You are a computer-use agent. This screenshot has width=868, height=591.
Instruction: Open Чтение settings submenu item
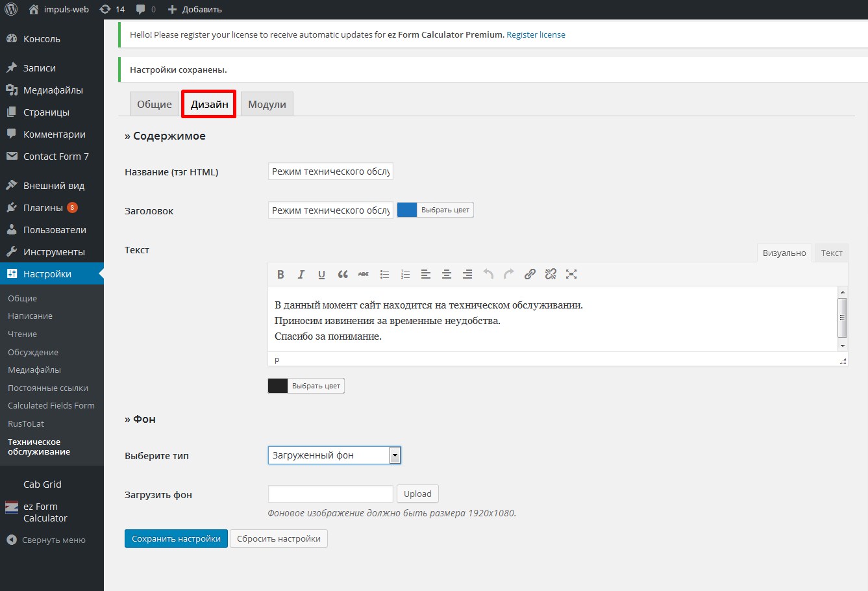pos(23,334)
